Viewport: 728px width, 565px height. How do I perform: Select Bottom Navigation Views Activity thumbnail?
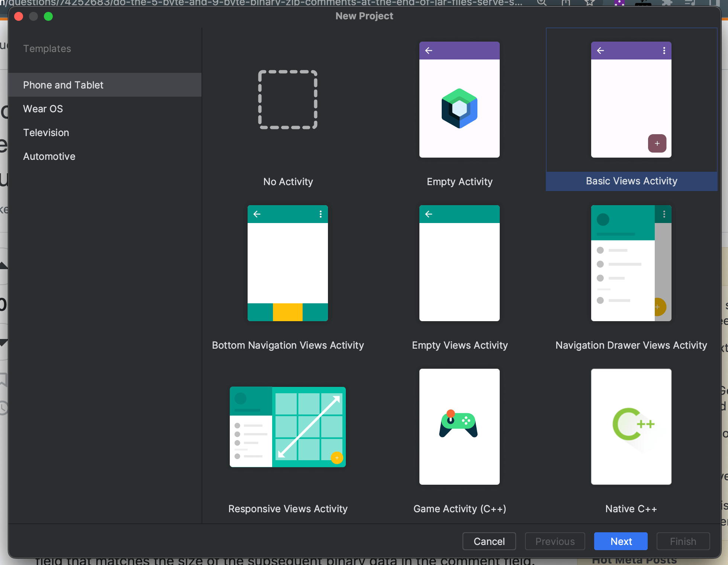(x=288, y=263)
